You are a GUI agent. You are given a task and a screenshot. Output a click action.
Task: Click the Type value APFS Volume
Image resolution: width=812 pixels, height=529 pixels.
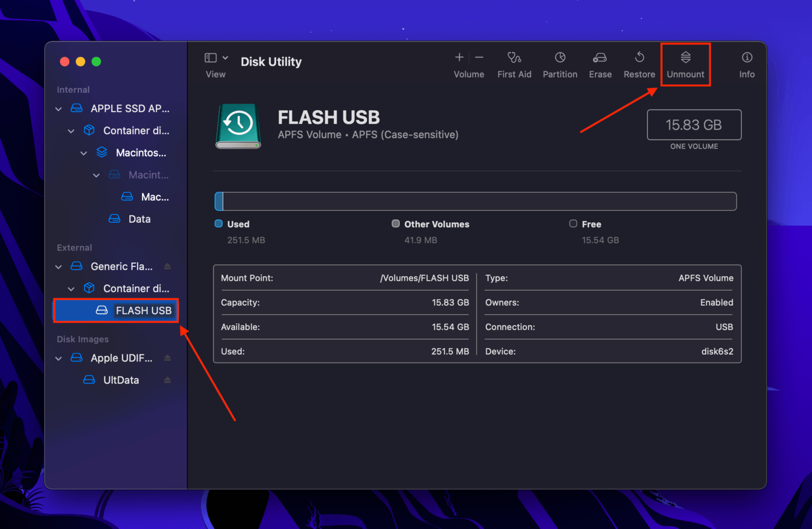(706, 278)
